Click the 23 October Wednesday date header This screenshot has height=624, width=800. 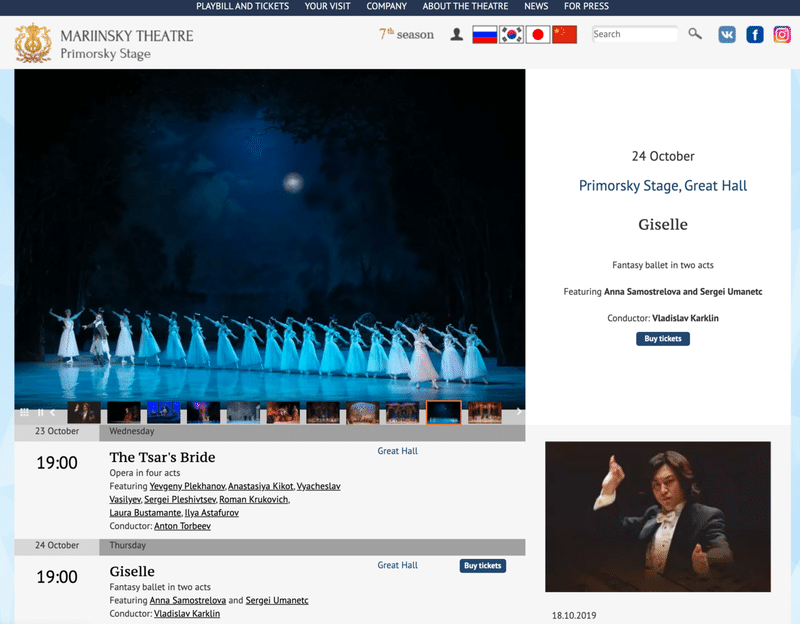[x=269, y=432]
